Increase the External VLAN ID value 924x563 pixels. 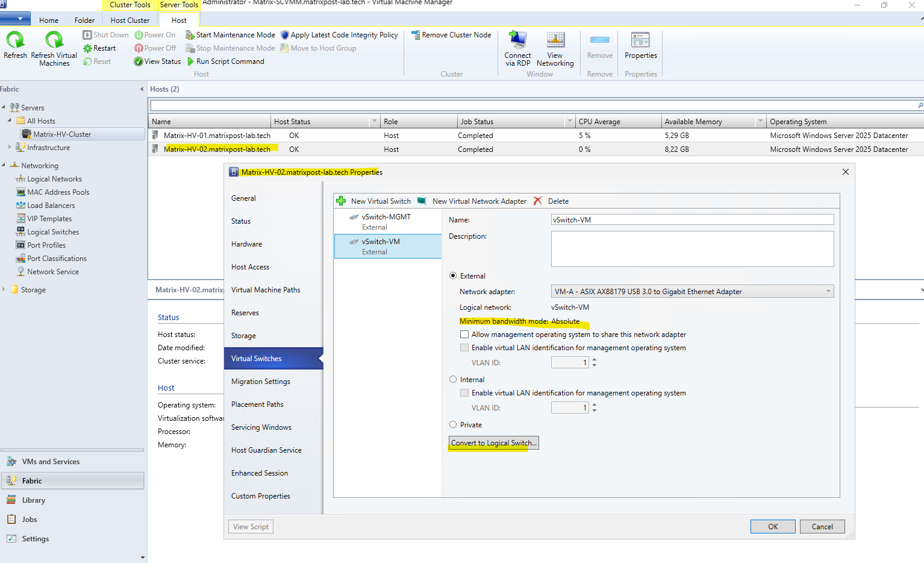(595, 360)
